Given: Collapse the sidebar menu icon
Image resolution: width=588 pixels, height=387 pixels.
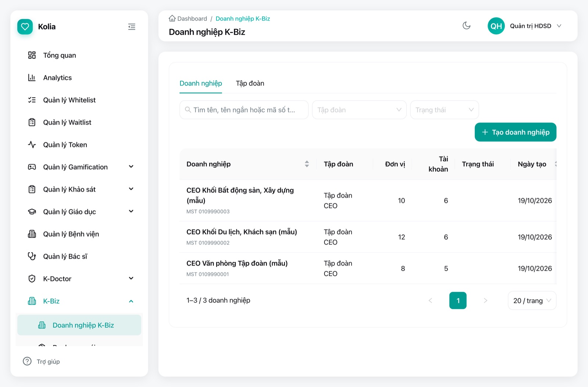Looking at the screenshot, I should pyautogui.click(x=132, y=27).
